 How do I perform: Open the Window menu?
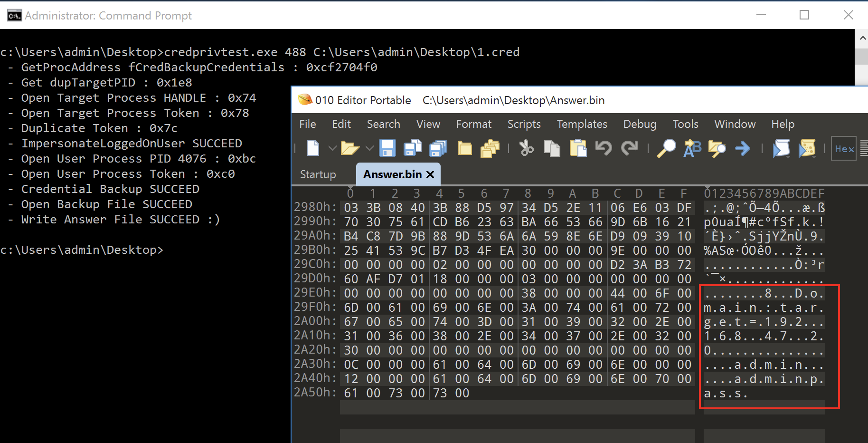coord(735,124)
